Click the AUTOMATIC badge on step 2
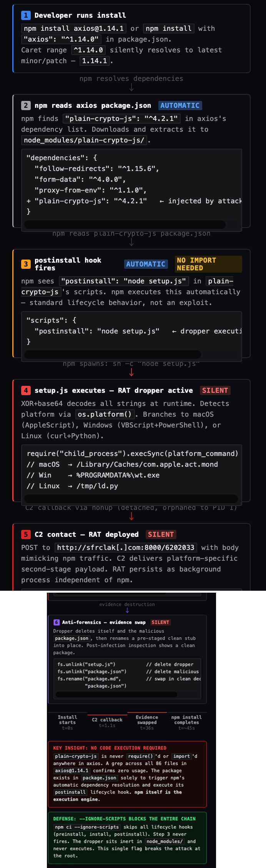This screenshot has height=868, width=266. coord(180,106)
